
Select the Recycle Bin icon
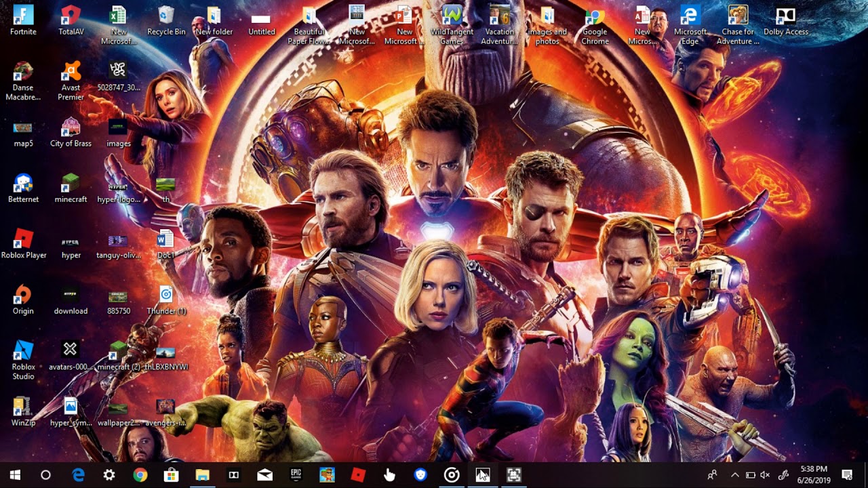[166, 20]
